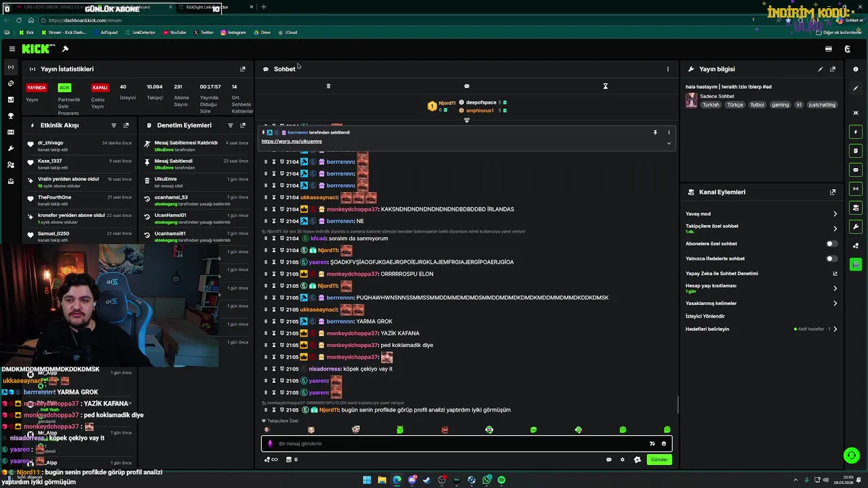The height and width of the screenshot is (488, 868).
Task: Edit stream info with pencil icon
Action: pyautogui.click(x=820, y=69)
